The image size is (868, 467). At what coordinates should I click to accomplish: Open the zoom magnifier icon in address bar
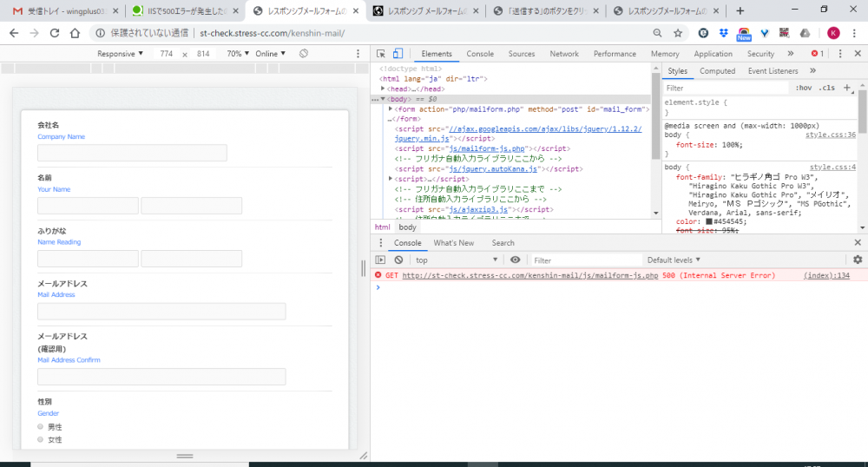click(x=657, y=33)
